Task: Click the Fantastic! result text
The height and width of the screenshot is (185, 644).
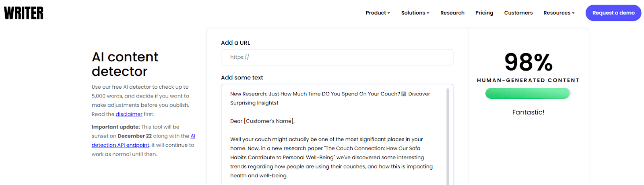Action: (x=528, y=112)
